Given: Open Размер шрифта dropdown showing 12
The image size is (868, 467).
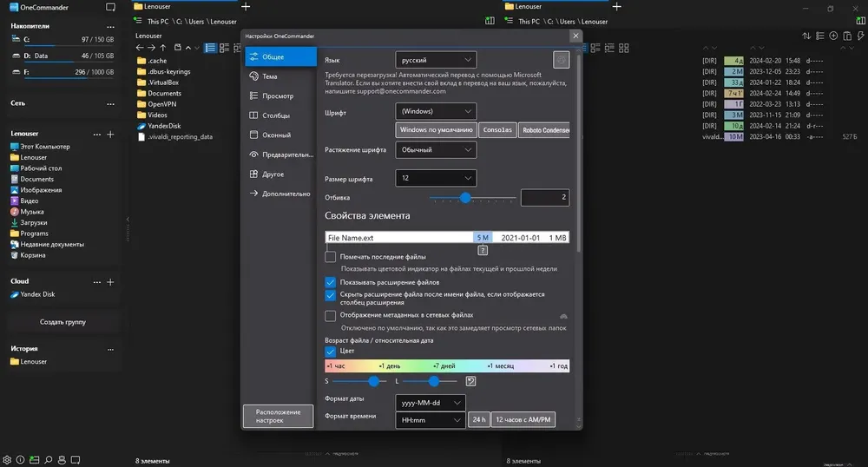Looking at the screenshot, I should point(436,178).
